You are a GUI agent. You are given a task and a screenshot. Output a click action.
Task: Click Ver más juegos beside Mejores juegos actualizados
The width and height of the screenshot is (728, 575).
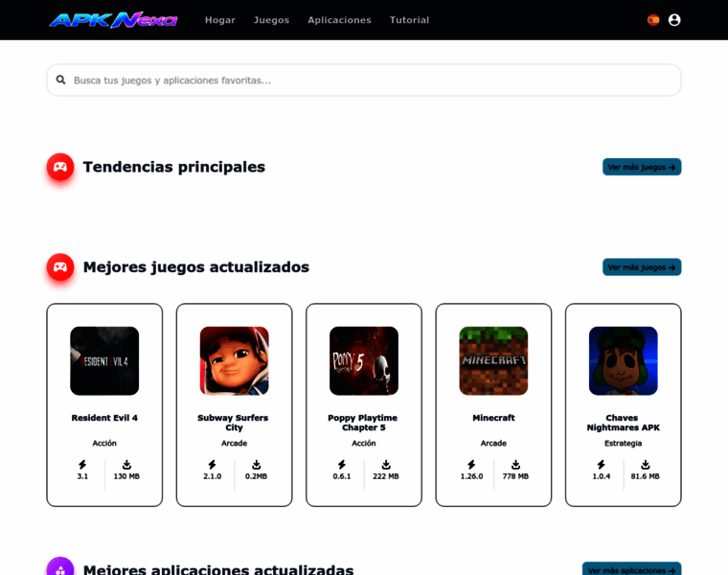point(642,267)
